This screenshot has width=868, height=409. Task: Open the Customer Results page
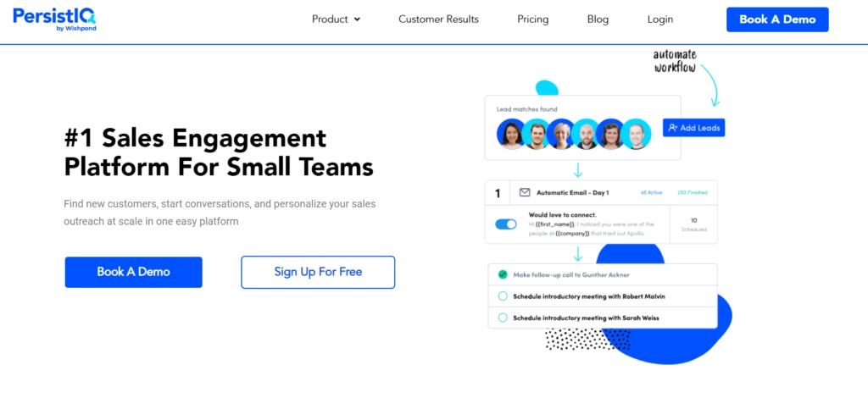pos(438,19)
